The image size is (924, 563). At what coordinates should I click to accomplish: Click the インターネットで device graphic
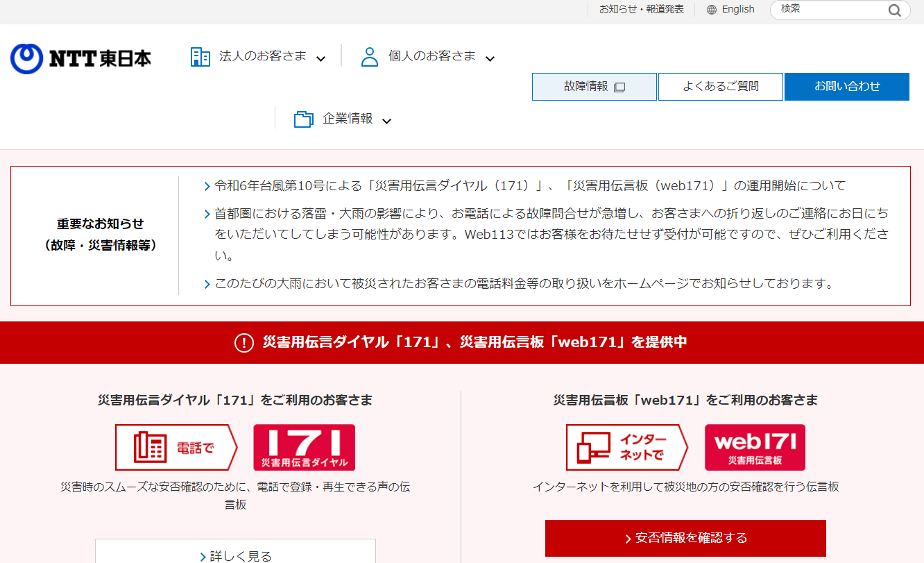[x=627, y=448]
